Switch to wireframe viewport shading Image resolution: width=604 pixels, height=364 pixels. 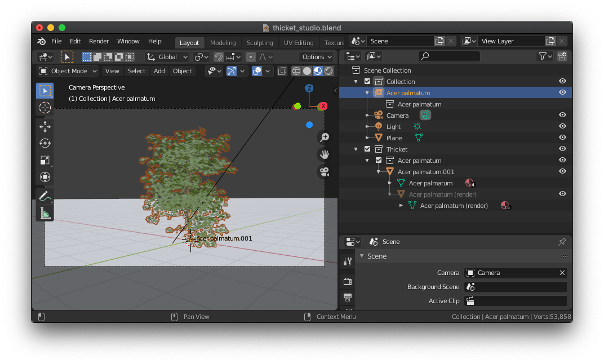pyautogui.click(x=296, y=71)
